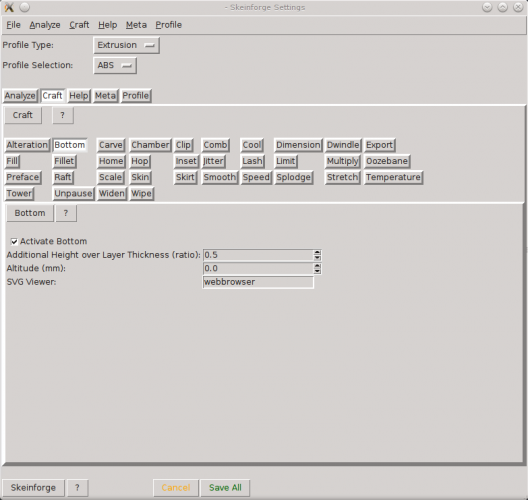Click the Save All button

tap(225, 488)
